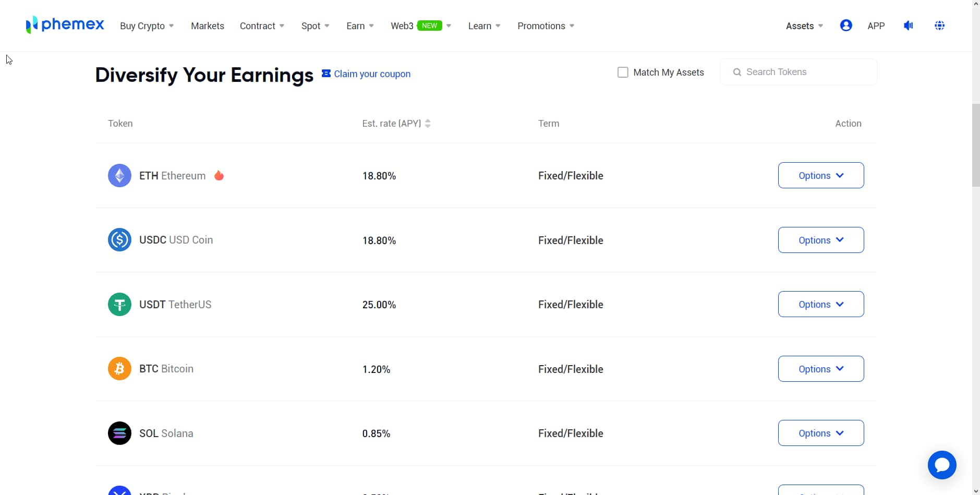Click the Ethereum token icon
980x495 pixels.
(119, 176)
